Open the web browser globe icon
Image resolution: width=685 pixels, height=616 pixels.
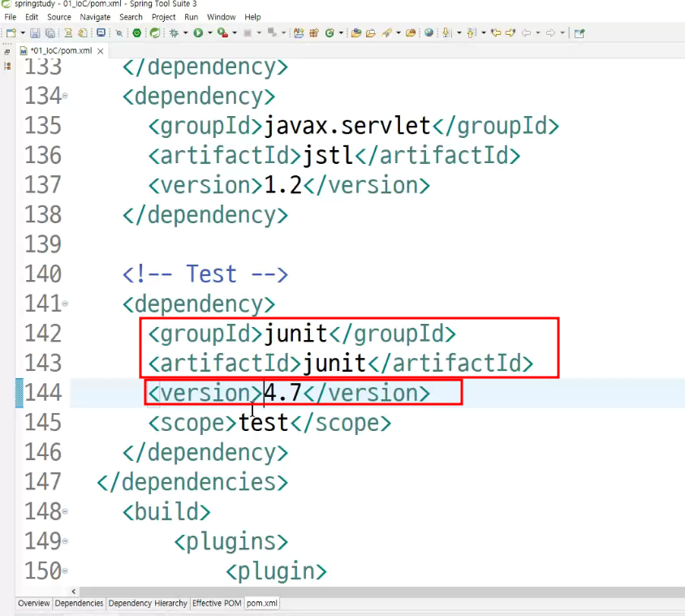[x=429, y=32]
